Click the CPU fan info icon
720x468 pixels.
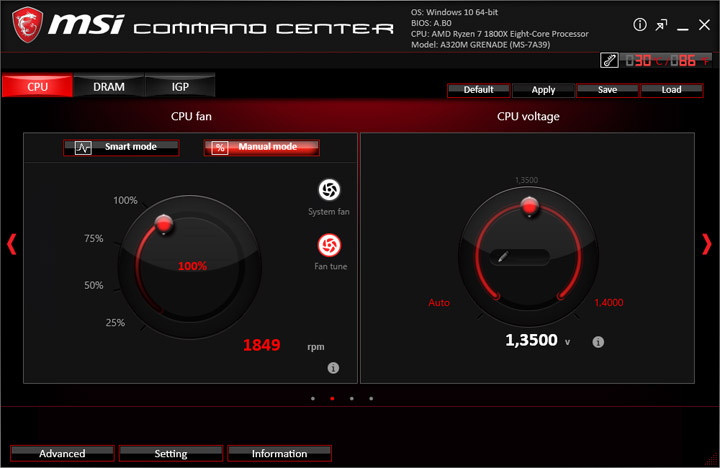point(333,368)
